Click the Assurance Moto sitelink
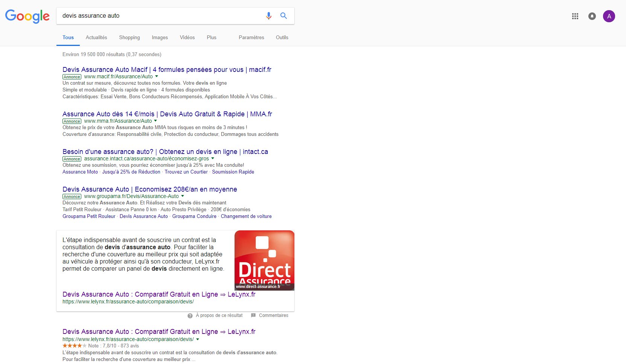626x364 pixels. (x=80, y=172)
